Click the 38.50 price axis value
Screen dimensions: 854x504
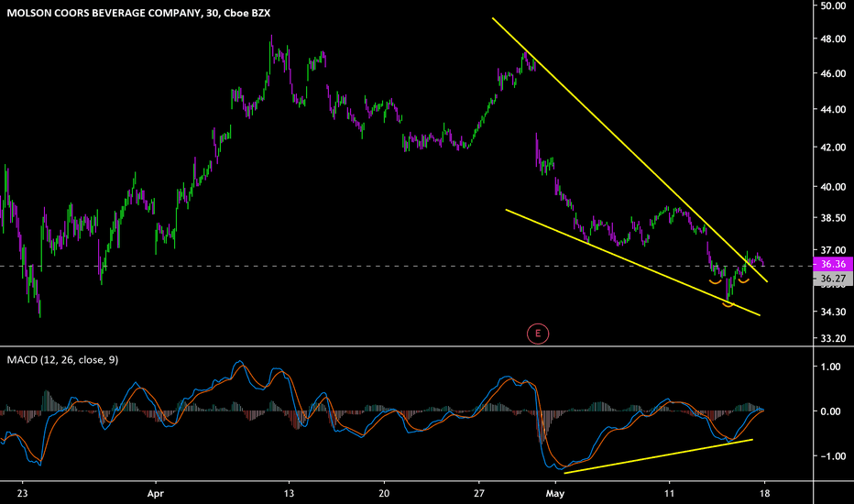(833, 218)
